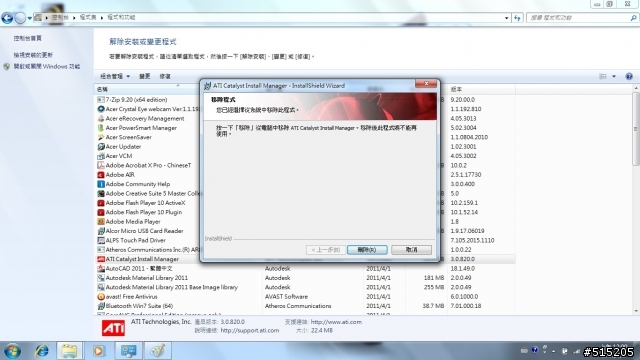Screen dimensions: 640x360
Task: Click the change view icon
Action: click(x=602, y=76)
